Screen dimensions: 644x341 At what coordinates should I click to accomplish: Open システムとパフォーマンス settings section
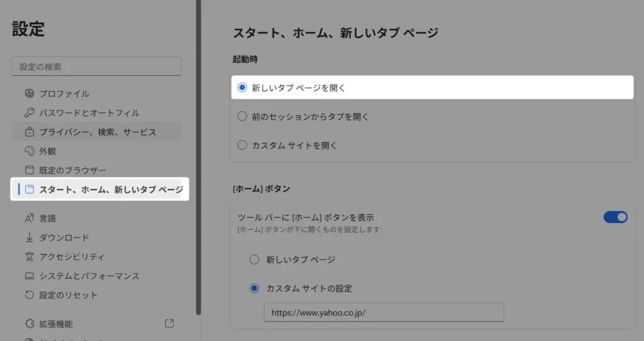(x=89, y=276)
